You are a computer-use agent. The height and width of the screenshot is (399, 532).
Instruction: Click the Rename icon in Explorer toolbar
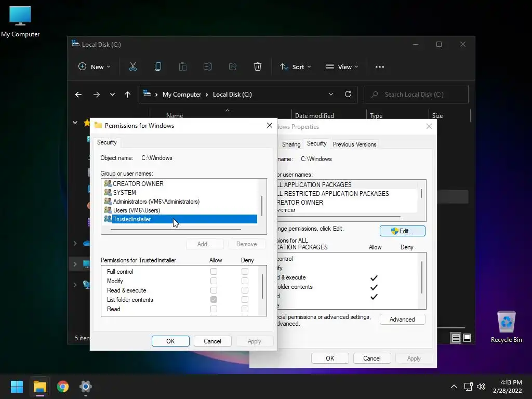208,67
